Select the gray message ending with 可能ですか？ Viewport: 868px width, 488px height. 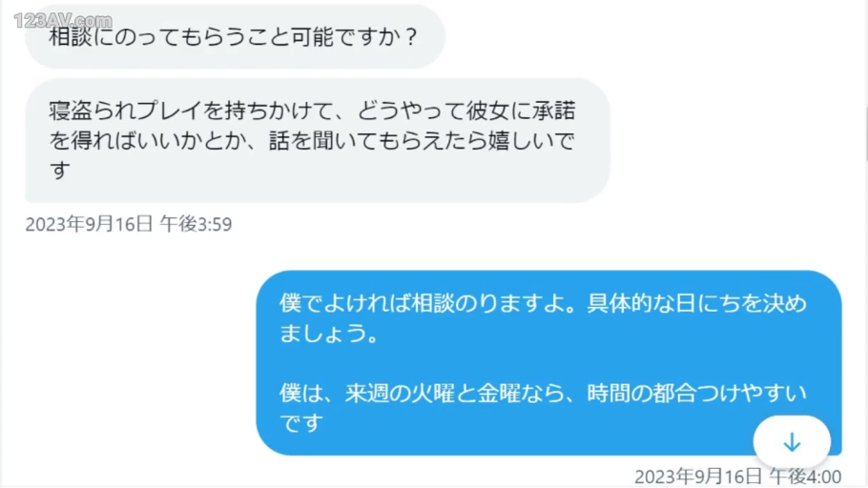[x=236, y=36]
